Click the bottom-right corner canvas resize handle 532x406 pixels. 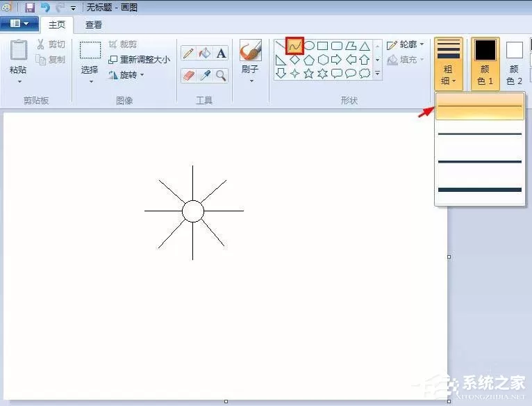(x=449, y=402)
